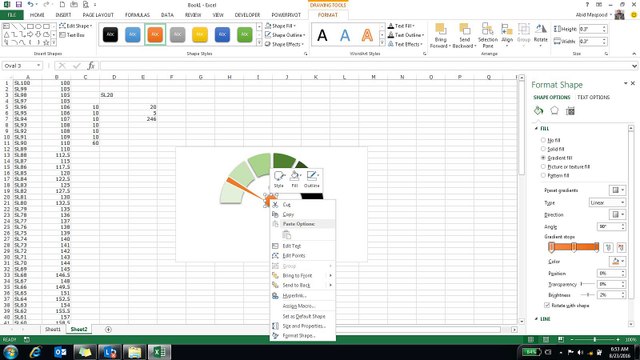Screen dimensions: 640x360
Task: Apply green shape style swatch
Action: (x=244, y=35)
